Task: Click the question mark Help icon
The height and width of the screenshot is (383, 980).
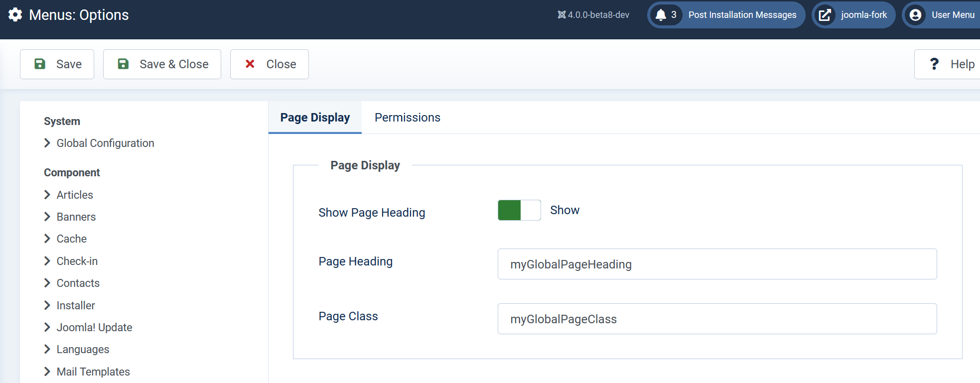Action: pyautogui.click(x=934, y=64)
